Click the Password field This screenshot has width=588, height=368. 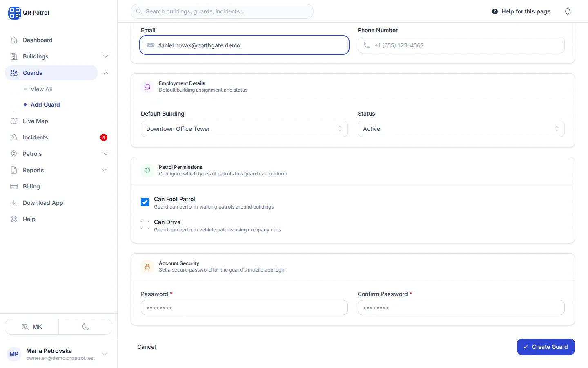coord(244,307)
